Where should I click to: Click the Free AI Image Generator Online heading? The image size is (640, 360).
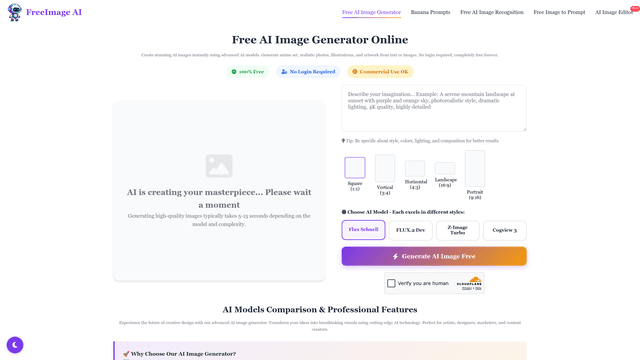(x=320, y=40)
